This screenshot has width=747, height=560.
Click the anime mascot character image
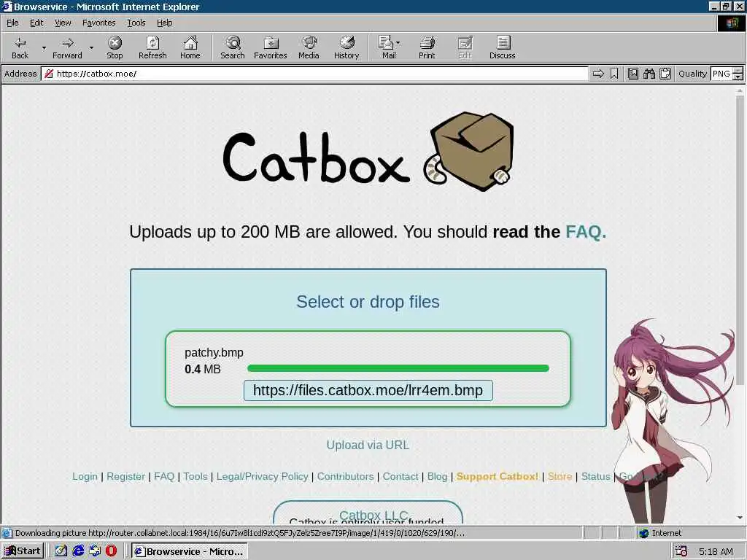(672, 421)
